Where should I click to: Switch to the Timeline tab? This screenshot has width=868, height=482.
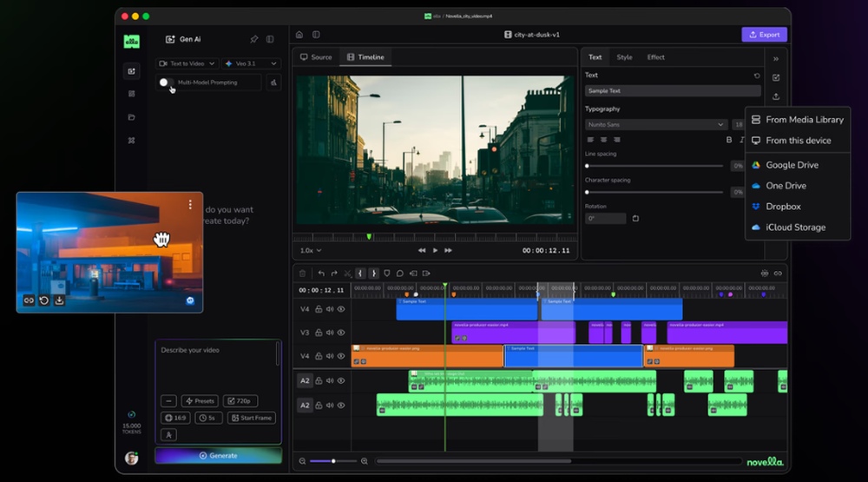pos(365,57)
